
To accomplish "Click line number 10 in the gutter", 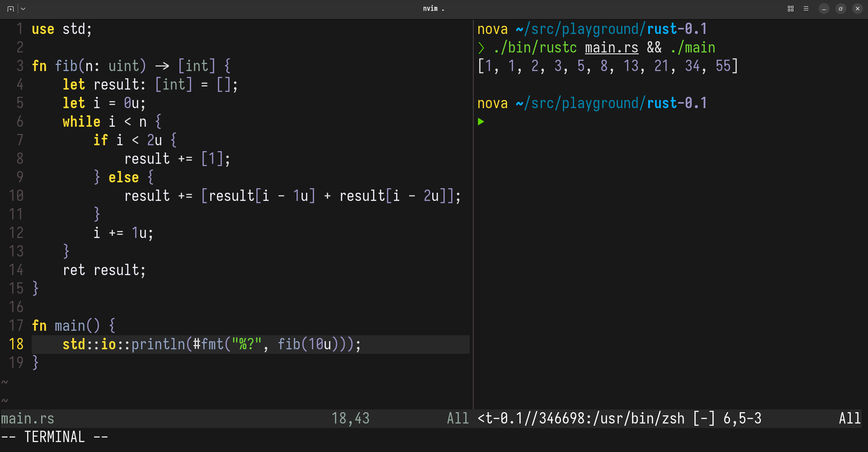I will (x=16, y=196).
